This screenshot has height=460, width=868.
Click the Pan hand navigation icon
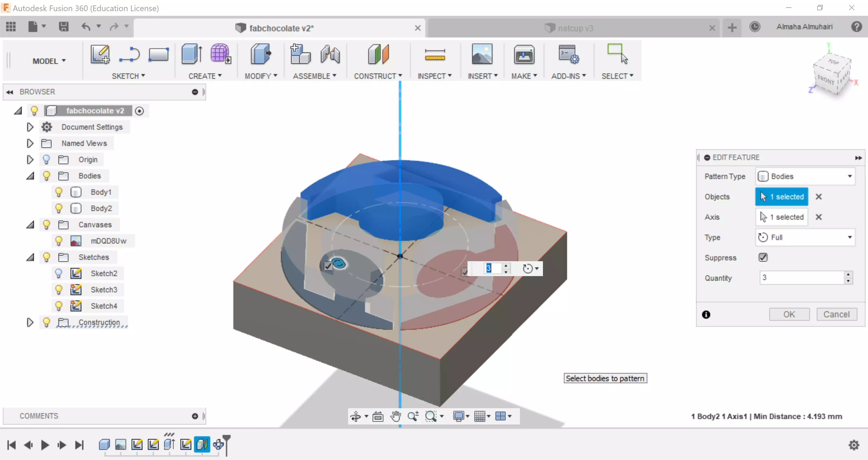[396, 416]
